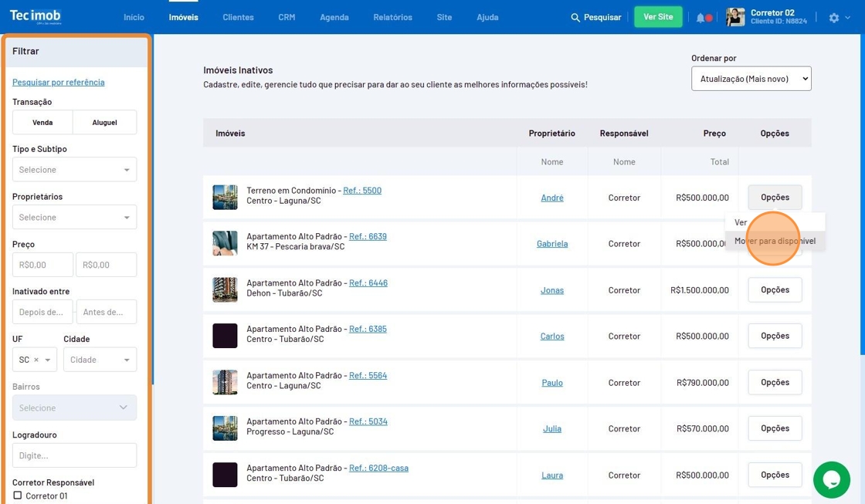Clear the SC state selection
The height and width of the screenshot is (504, 865).
(x=36, y=360)
